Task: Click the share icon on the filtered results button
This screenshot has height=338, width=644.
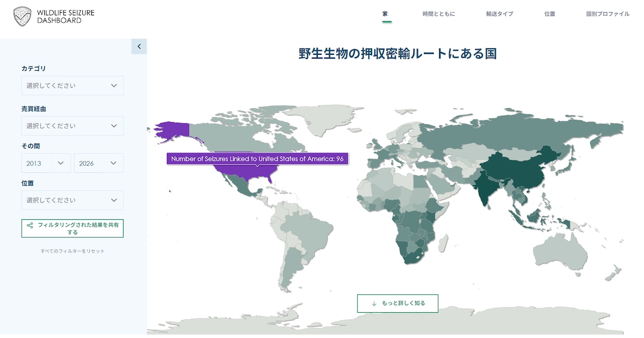Action: (30, 225)
